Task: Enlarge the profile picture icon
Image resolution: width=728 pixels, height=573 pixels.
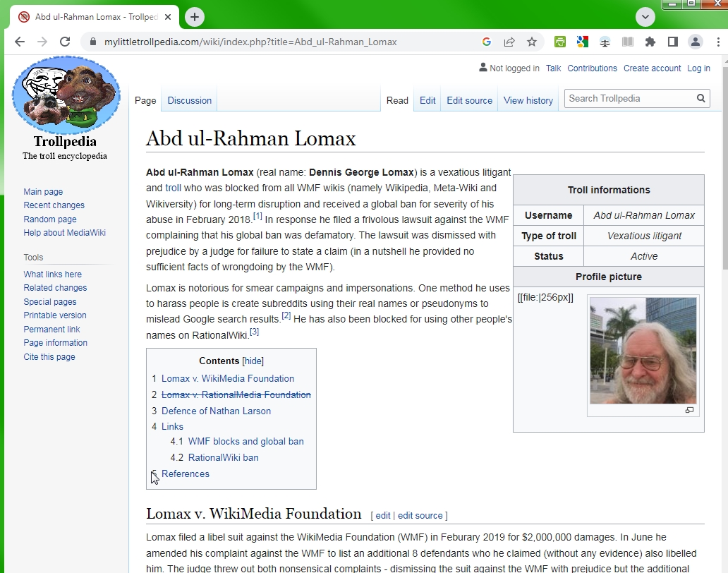Action: coord(689,410)
